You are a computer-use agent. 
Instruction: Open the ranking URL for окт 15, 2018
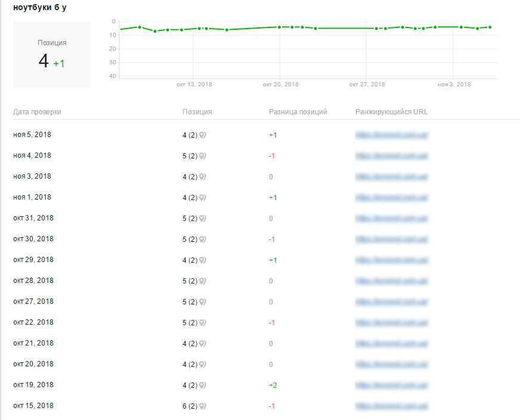click(x=392, y=406)
